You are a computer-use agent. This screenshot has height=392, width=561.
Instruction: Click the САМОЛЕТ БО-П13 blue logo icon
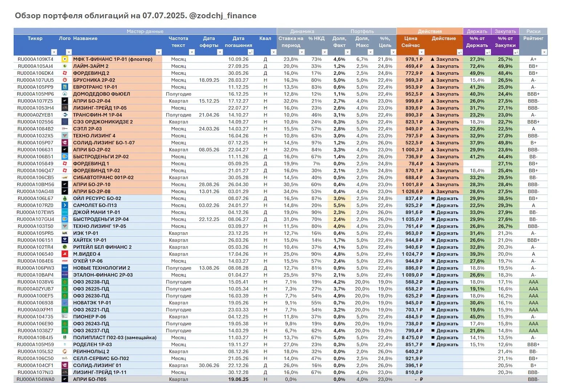(65, 205)
